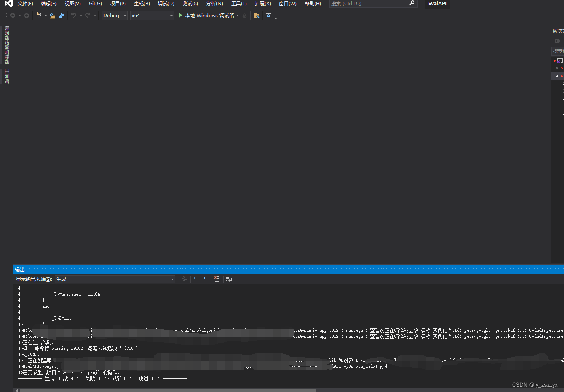Screen dimensions: 564x392
Task: Open the Git(G) menu
Action: (95, 4)
